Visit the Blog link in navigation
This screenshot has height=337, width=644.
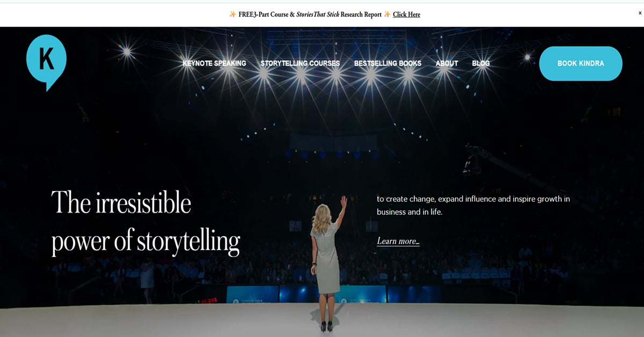click(x=481, y=63)
